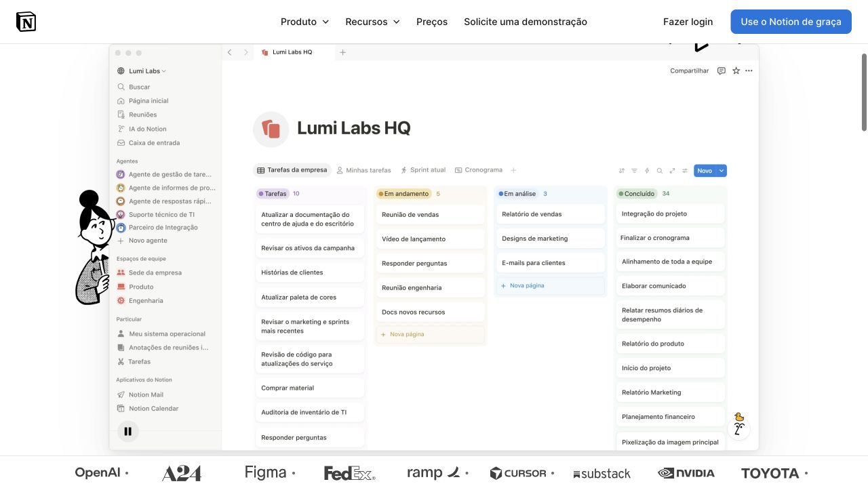Click Compartilhar share button
868x488 pixels.
[690, 70]
